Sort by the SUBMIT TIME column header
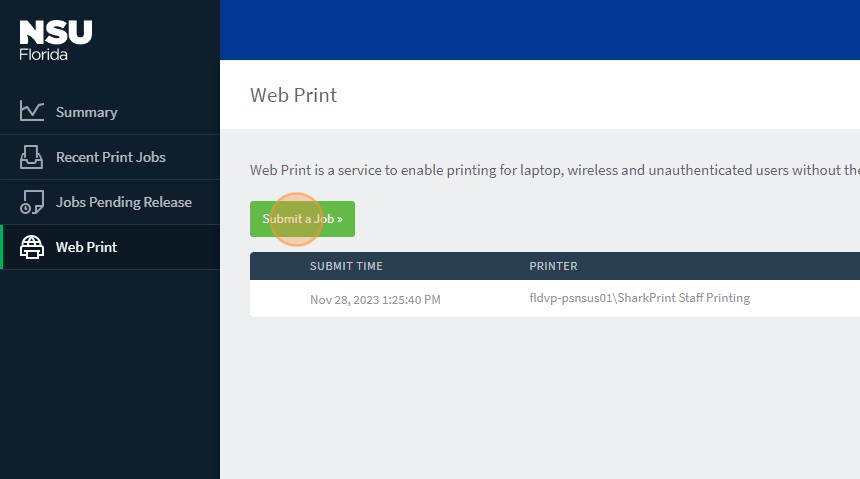Screen dimensions: 860x479 pos(346,266)
